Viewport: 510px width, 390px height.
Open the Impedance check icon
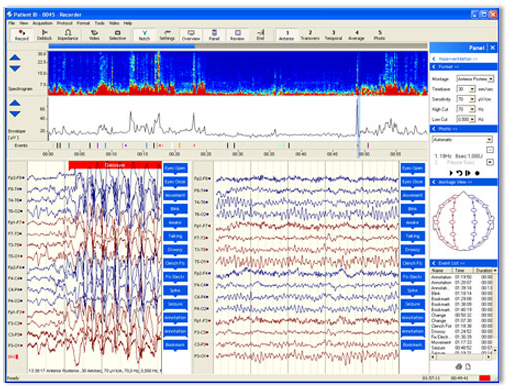(x=68, y=35)
